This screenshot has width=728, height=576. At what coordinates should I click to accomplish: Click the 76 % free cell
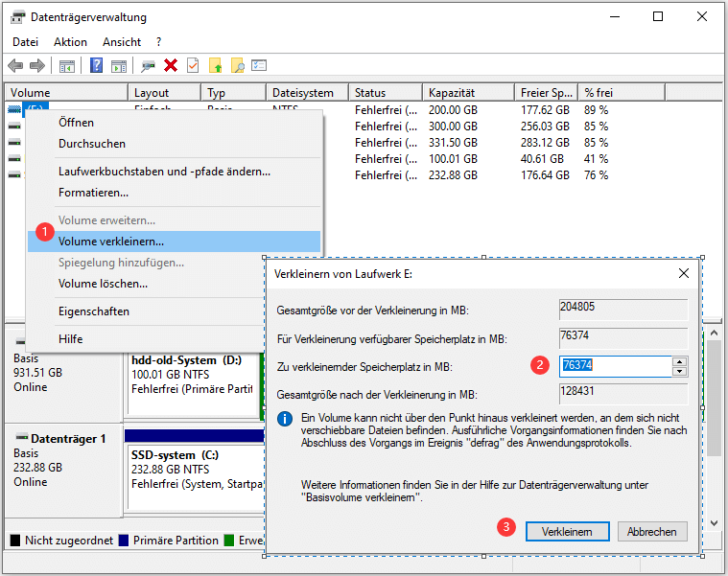(597, 174)
